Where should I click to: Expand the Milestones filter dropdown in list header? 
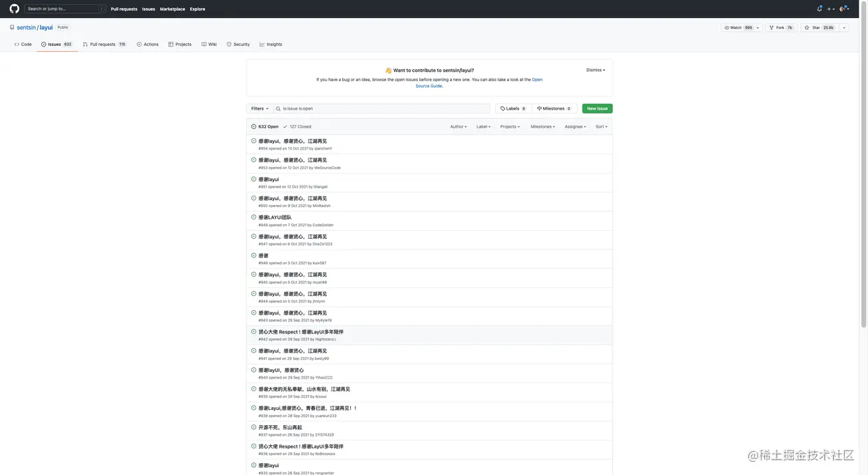542,126
